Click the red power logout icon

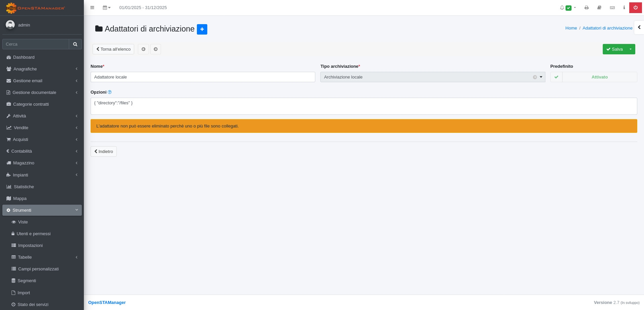pos(635,7)
